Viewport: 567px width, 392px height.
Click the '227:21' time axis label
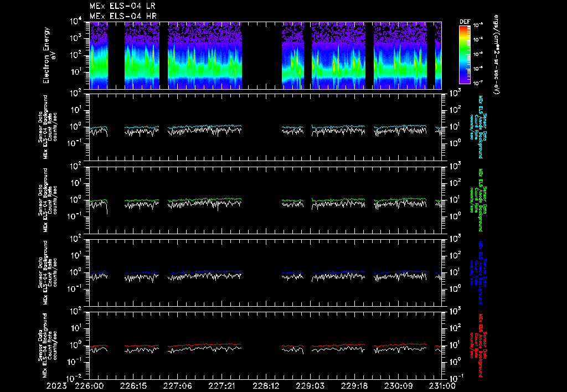coord(221,386)
